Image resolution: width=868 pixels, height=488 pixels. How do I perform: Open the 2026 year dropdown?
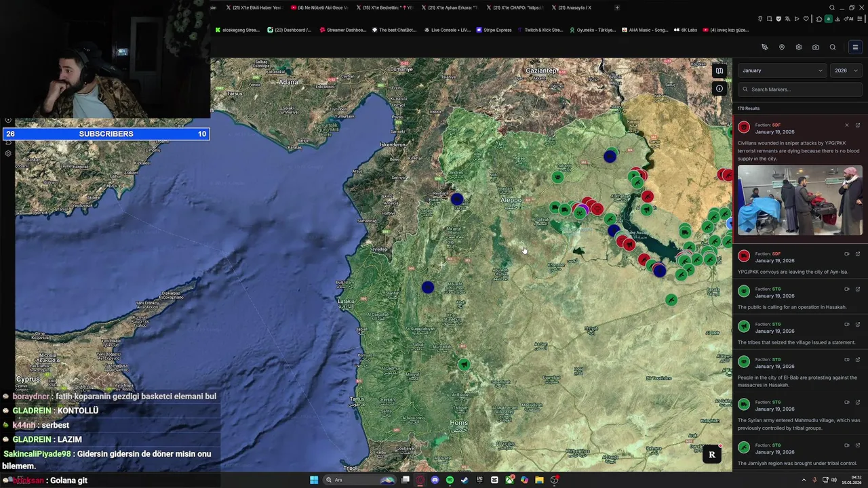click(846, 70)
